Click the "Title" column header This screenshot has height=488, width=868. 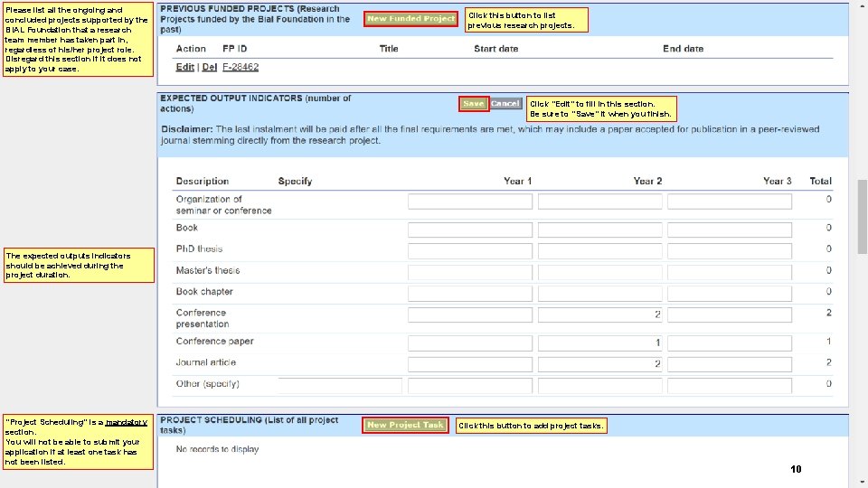389,49
